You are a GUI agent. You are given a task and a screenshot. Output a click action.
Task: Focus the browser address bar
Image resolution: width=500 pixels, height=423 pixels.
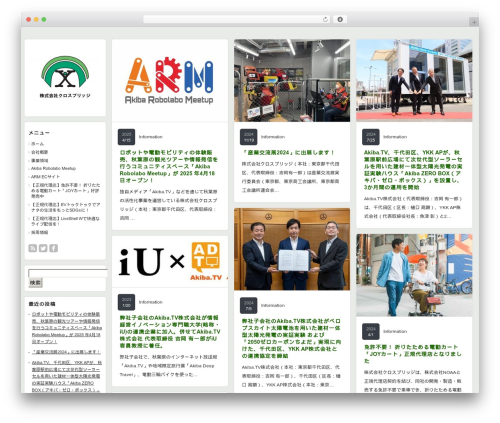point(237,19)
